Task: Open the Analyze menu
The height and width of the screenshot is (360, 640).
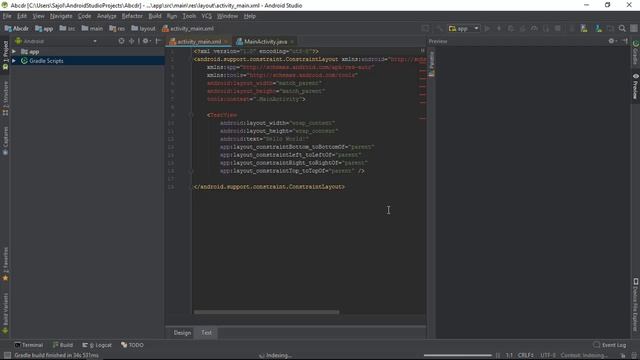Action: (107, 16)
